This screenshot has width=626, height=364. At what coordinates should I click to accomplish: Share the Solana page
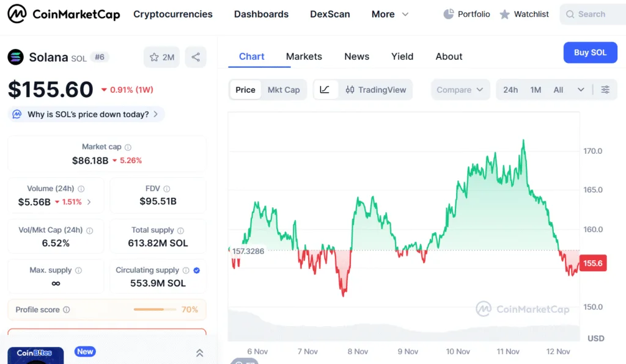click(195, 56)
